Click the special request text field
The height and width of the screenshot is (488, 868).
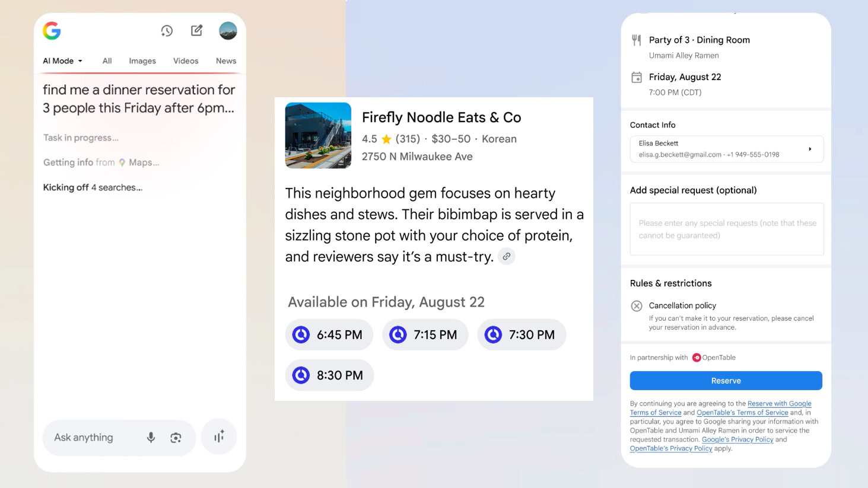726,229
